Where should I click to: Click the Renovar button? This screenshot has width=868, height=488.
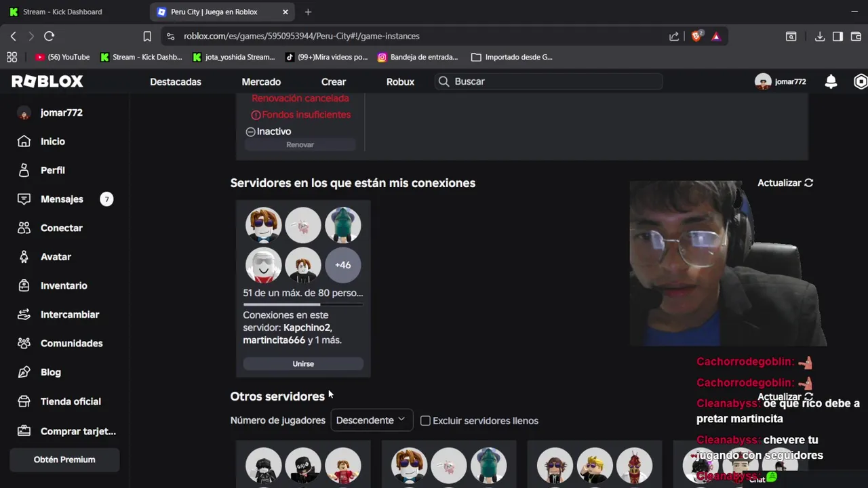point(300,144)
